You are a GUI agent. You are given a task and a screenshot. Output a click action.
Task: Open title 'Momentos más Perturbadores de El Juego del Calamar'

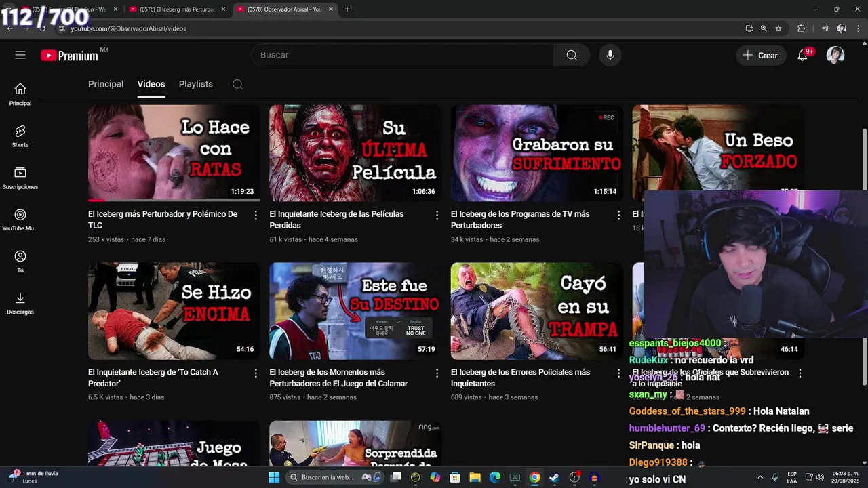pos(338,378)
